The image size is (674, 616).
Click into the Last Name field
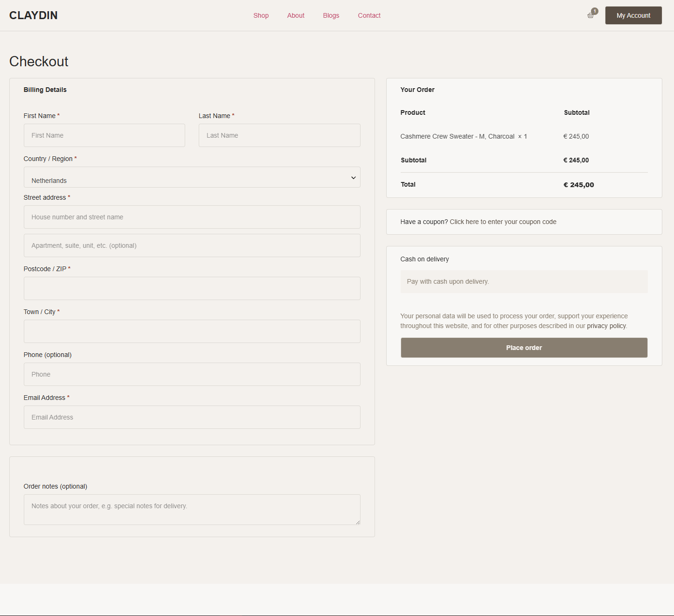(x=279, y=135)
